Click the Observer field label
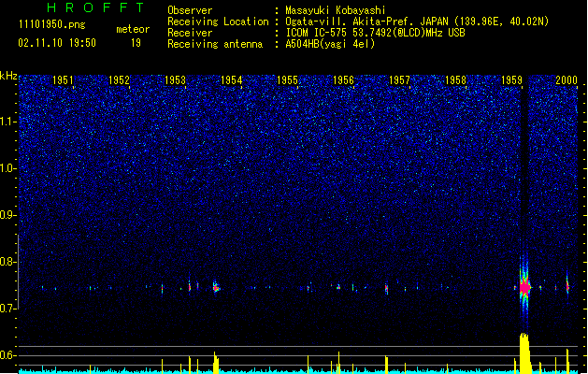Screen dimensions: 588x374 [x=190, y=10]
